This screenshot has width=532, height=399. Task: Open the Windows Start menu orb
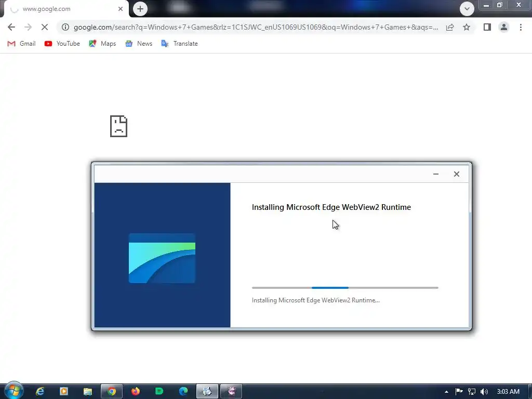coord(14,391)
